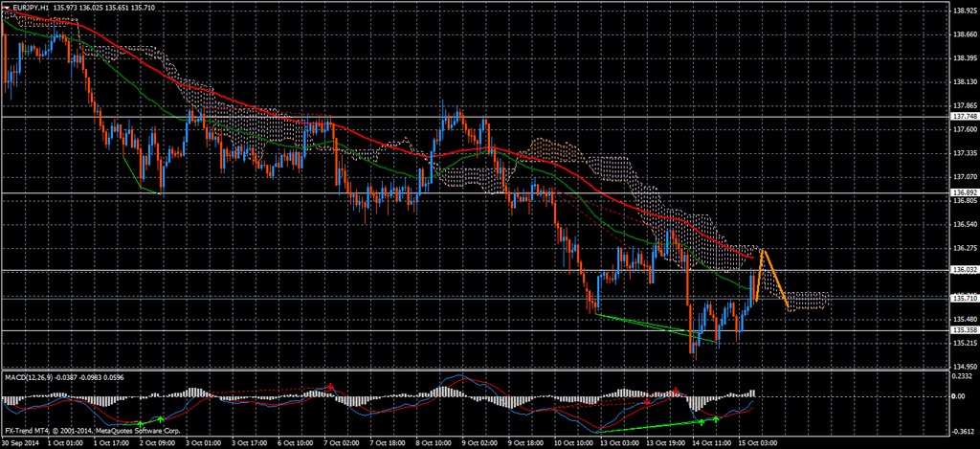Screen dimensions: 980x449
Task: Click the 138.920 value on price scale
Action: pos(964,11)
